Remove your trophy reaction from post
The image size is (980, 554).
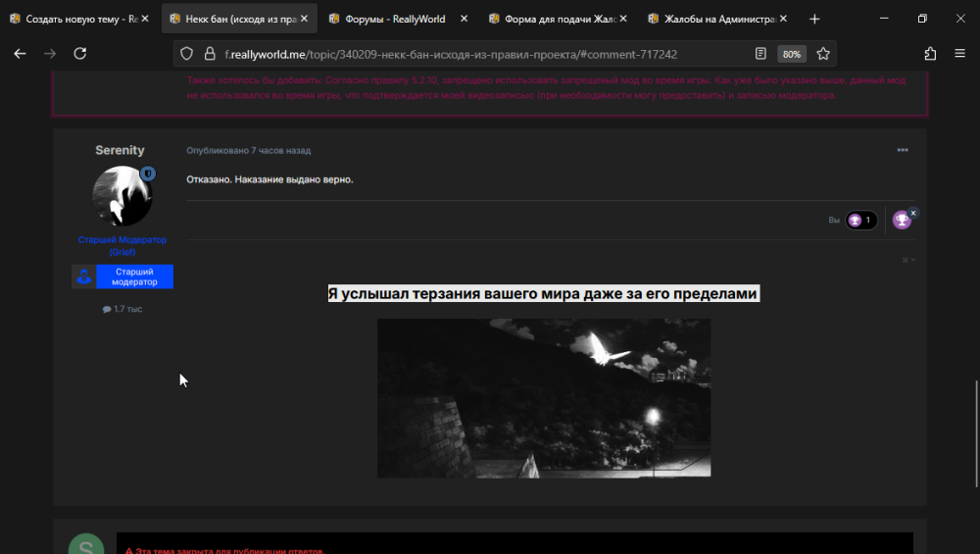(913, 213)
